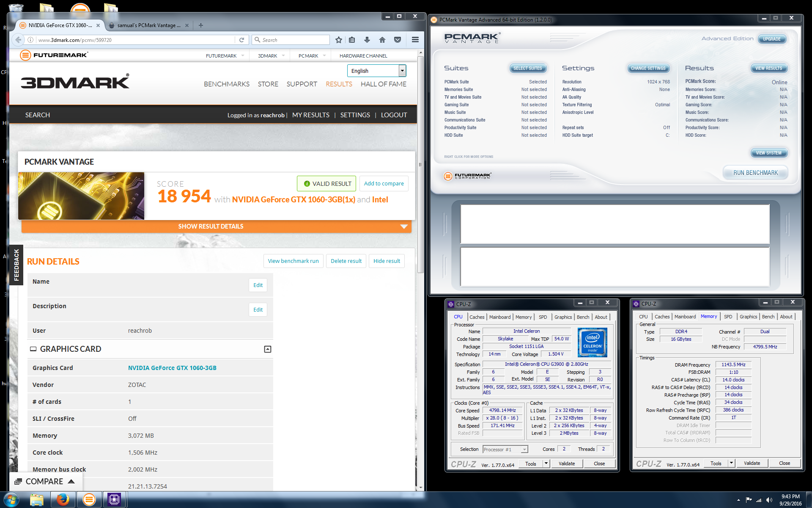This screenshot has height=508, width=812.
Task: Open NVIDIA GeForce GTX 1060-3GB link in Graphics Card row
Action: 172,368
